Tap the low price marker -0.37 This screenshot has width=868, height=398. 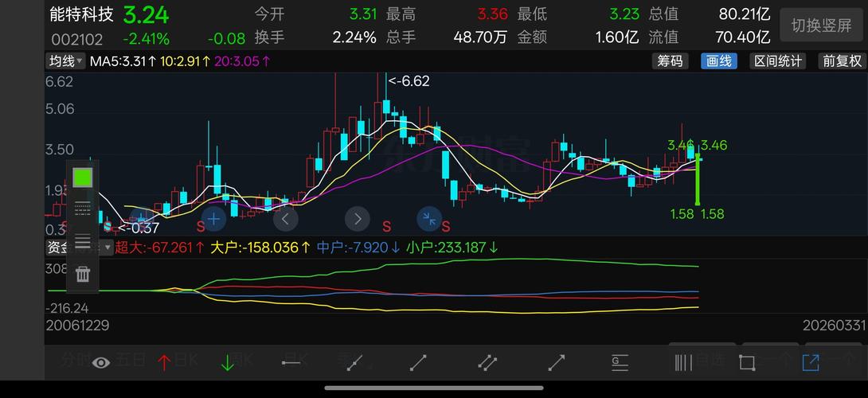point(139,228)
